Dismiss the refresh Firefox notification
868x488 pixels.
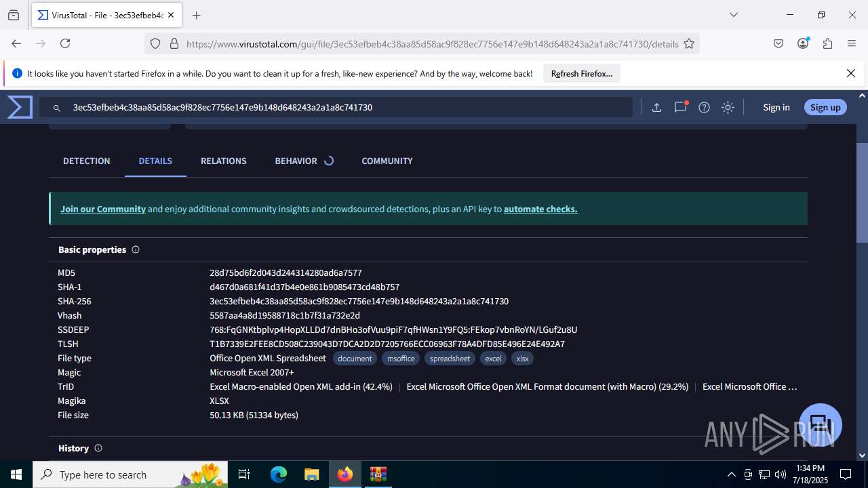coord(851,73)
